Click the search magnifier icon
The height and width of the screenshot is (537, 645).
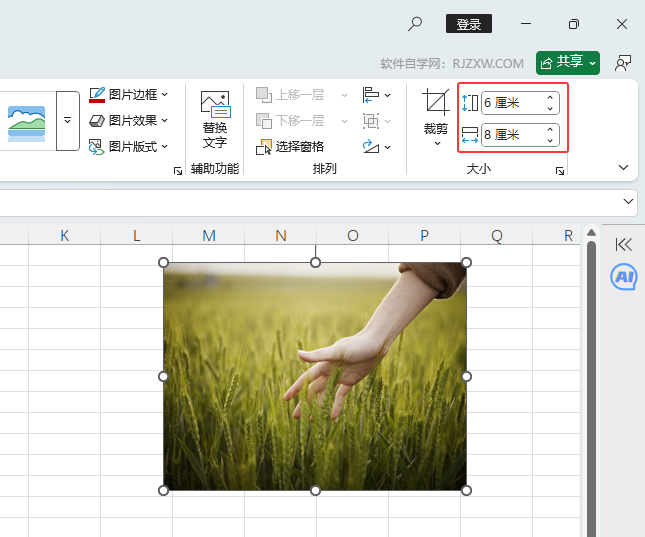[415, 24]
